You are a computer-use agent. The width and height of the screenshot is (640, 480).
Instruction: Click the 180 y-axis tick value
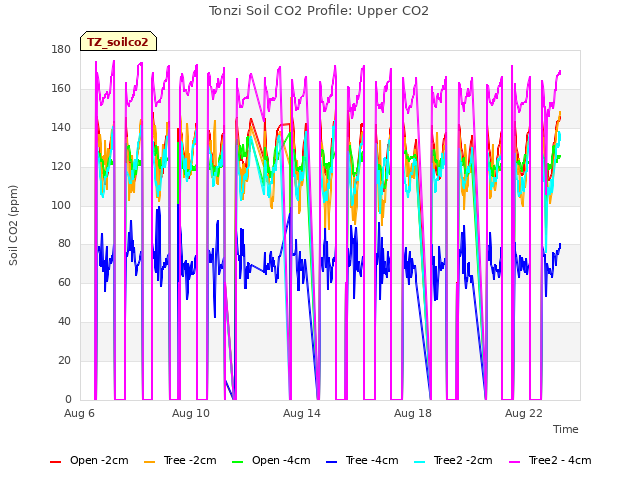click(61, 49)
